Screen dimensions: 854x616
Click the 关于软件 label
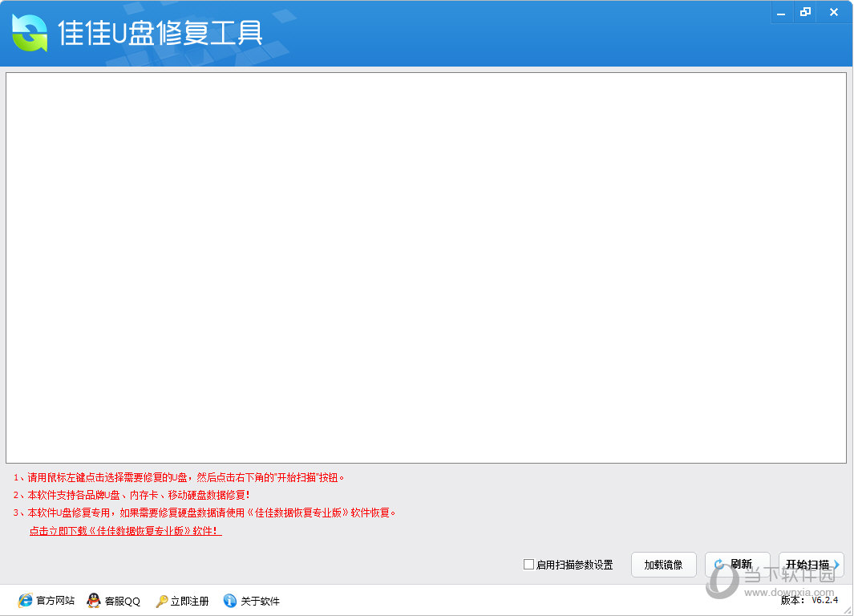pos(260,601)
